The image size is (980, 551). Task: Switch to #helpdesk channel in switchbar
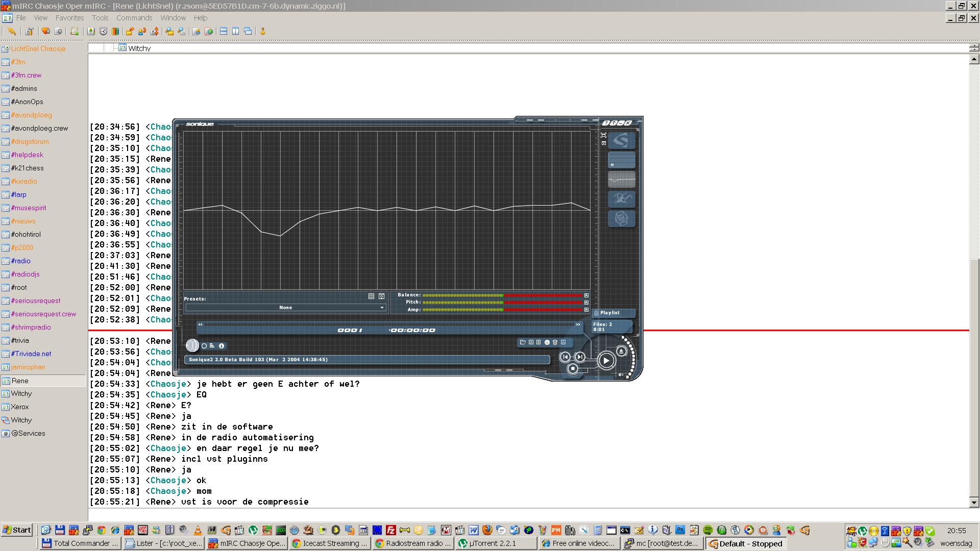coord(27,155)
